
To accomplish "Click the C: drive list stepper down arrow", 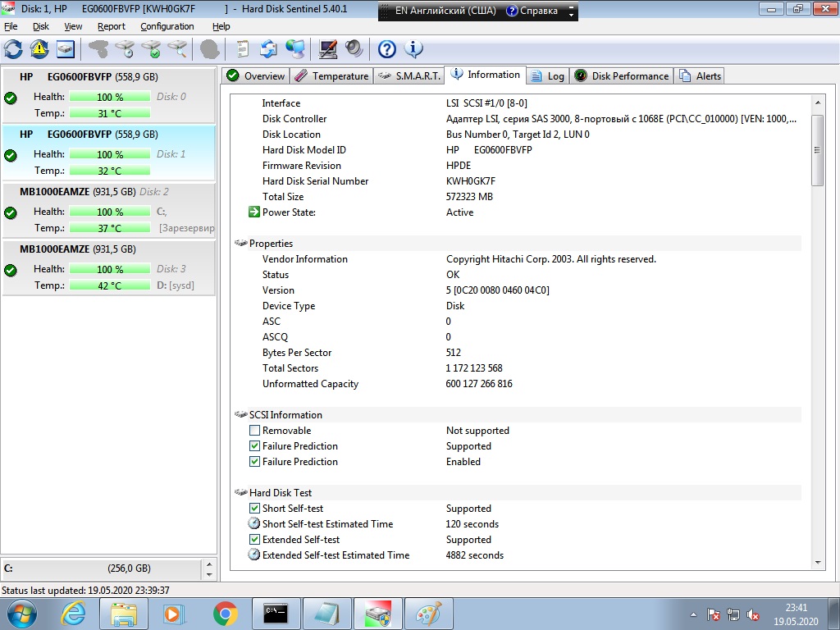I will [209, 573].
